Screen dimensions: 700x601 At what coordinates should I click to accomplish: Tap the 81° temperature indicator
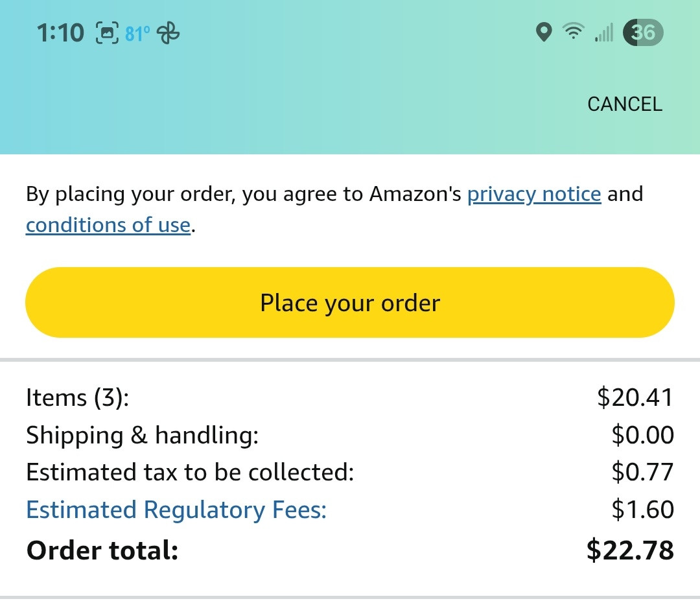(x=137, y=34)
